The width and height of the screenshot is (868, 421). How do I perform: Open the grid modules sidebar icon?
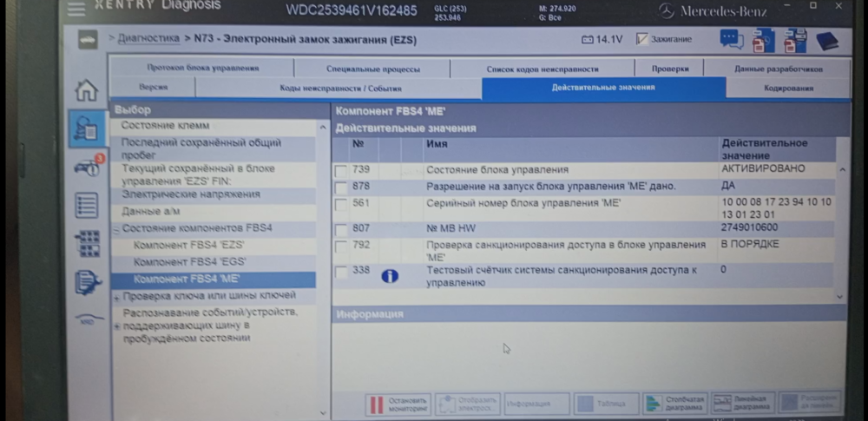87,244
